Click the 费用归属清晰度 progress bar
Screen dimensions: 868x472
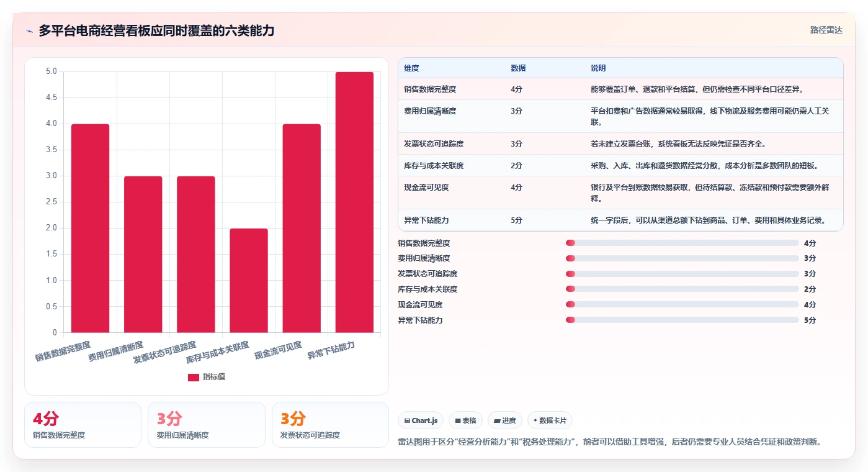(x=682, y=258)
